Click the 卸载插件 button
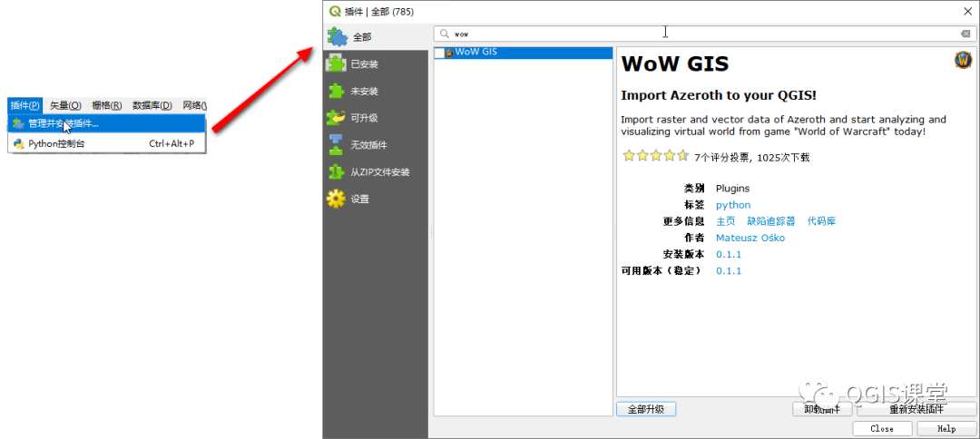 (x=822, y=410)
